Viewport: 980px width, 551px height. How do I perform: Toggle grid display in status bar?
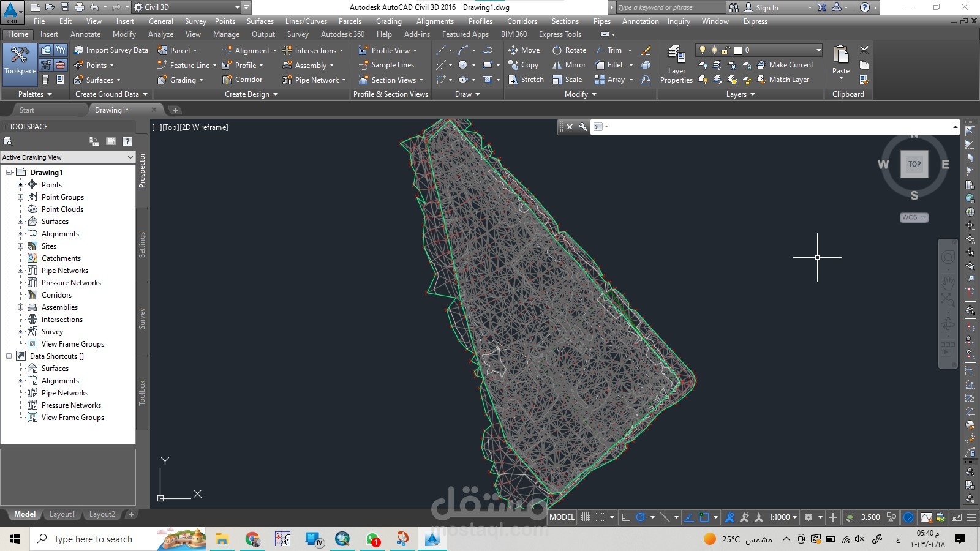point(586,517)
